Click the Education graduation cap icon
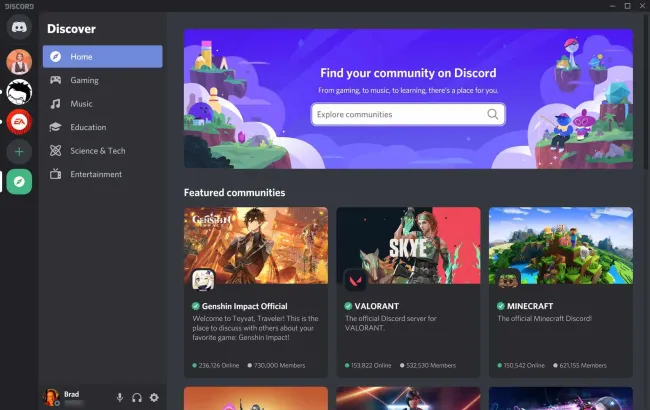This screenshot has width=650, height=410. pyautogui.click(x=56, y=127)
